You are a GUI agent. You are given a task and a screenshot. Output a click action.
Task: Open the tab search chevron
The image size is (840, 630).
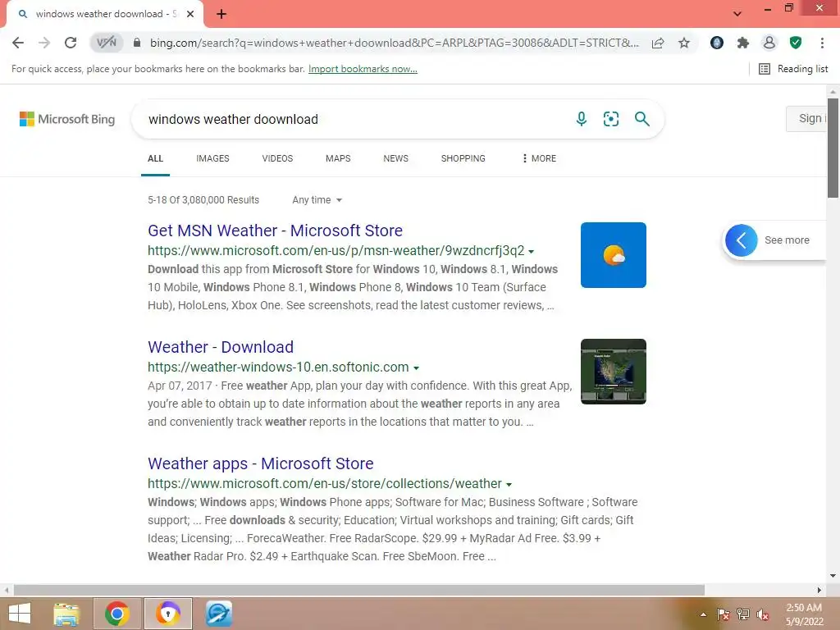pyautogui.click(x=737, y=14)
